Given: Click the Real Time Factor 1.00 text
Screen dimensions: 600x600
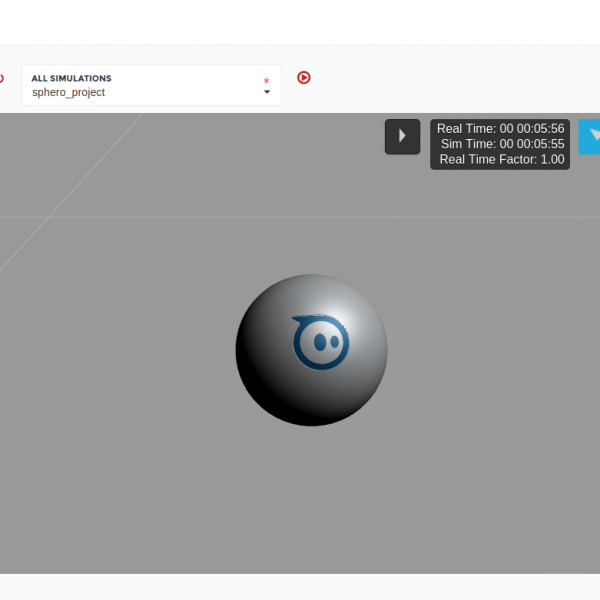Looking at the screenshot, I should click(502, 159).
